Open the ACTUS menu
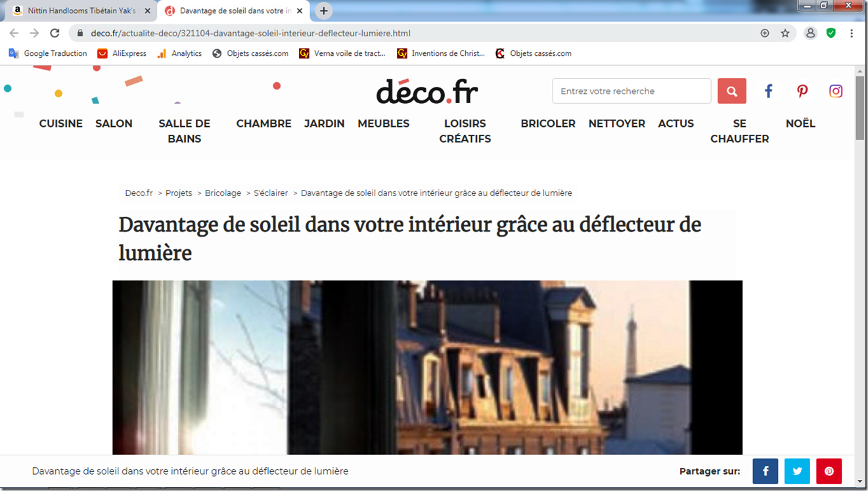The width and height of the screenshot is (868, 491). [x=676, y=124]
